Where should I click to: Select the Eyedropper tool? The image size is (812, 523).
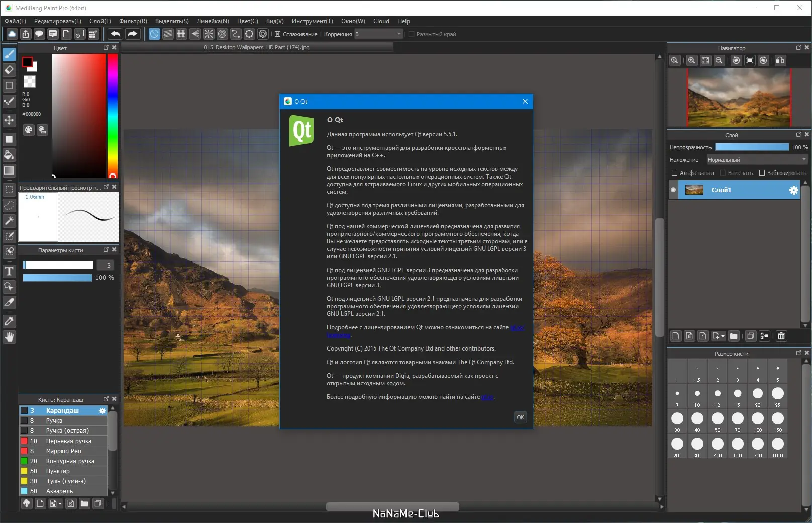tap(9, 321)
